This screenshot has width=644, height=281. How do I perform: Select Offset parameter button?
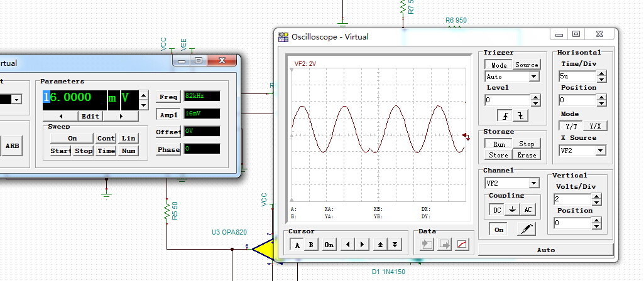168,132
